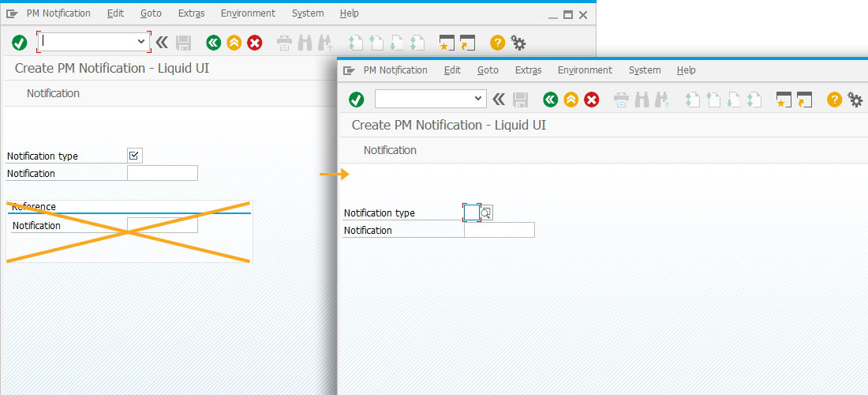Focus Notification number field in front window

499,230
